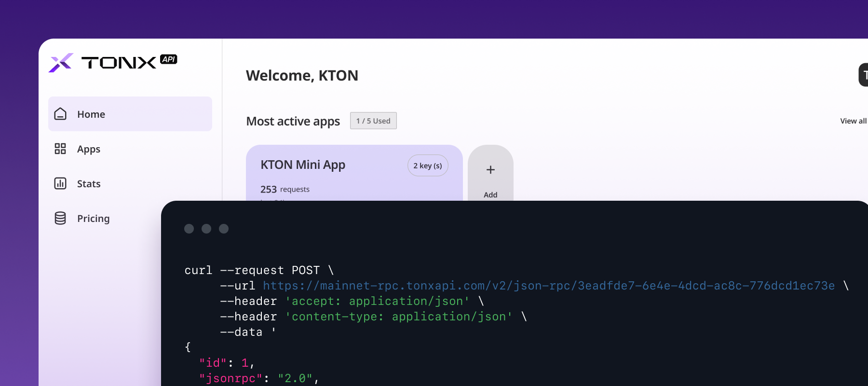Click the TONX API logo
This screenshot has height=386, width=868.
click(113, 62)
